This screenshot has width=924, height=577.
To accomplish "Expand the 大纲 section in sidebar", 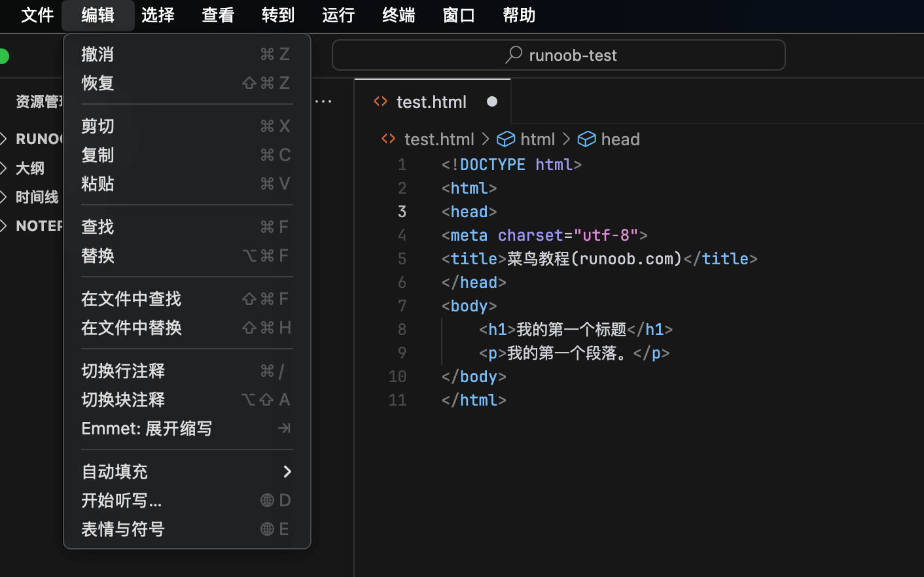I will (x=4, y=168).
